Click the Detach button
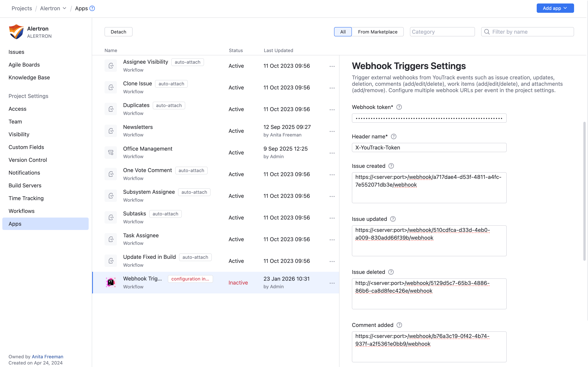 tap(118, 32)
